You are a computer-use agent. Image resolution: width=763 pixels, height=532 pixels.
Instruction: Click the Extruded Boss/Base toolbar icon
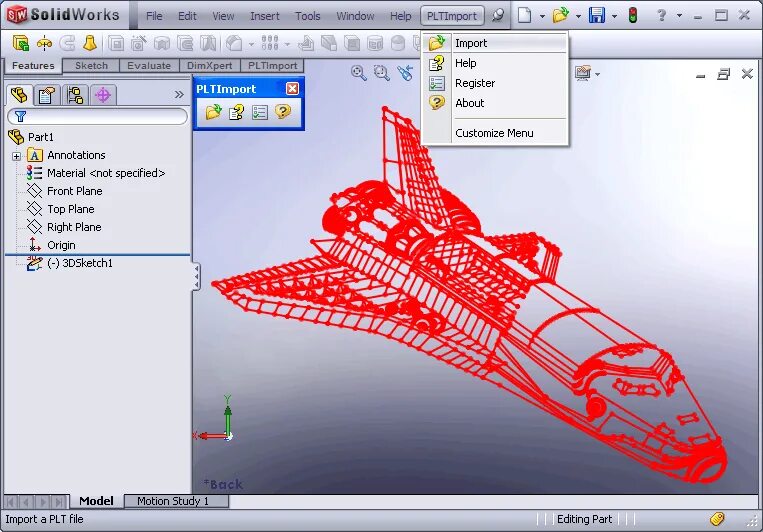(21, 44)
